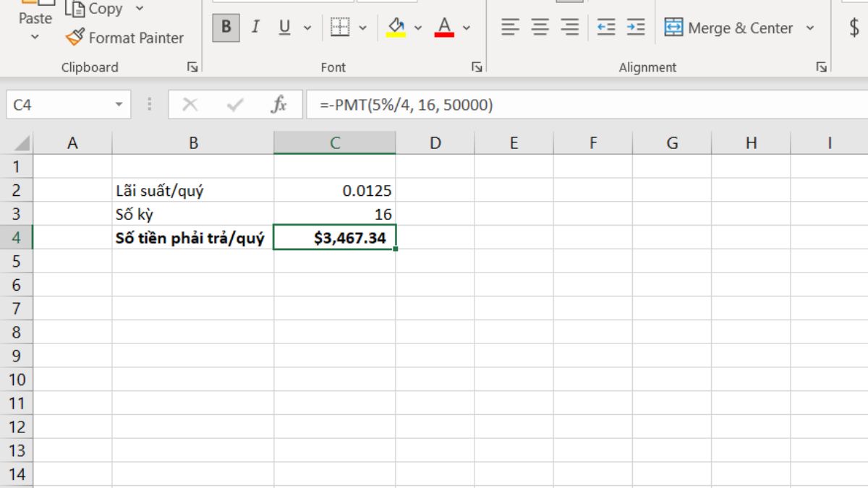Select row 2 header

click(17, 190)
